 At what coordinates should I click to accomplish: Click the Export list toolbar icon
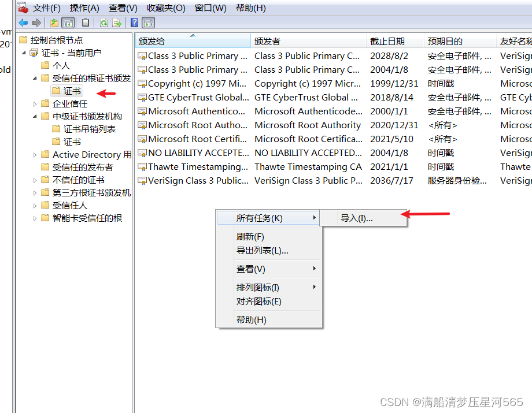click(x=117, y=23)
